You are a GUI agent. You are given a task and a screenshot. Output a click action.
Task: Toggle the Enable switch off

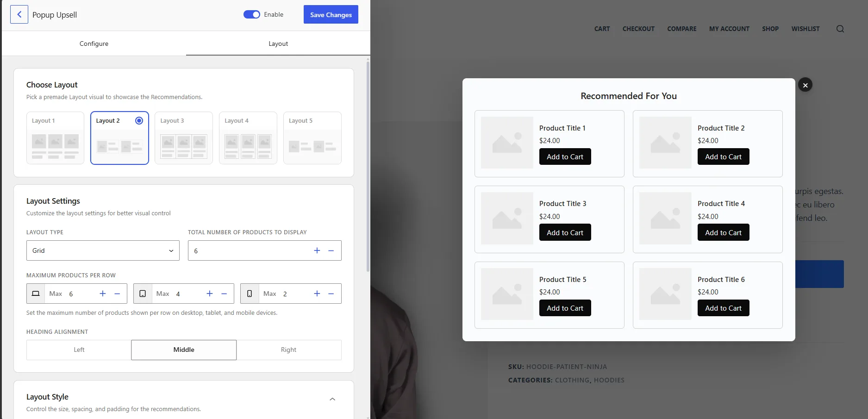pos(252,14)
